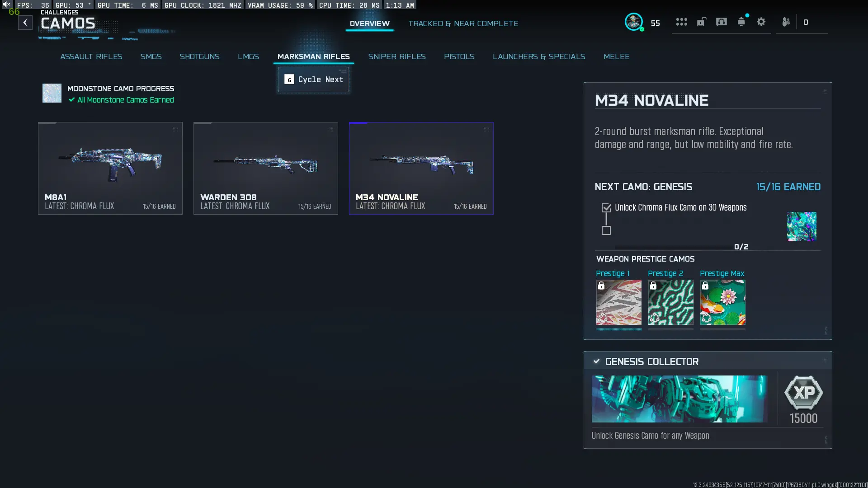This screenshot has height=488, width=868.
Task: Open the grid menu icon
Action: (681, 22)
